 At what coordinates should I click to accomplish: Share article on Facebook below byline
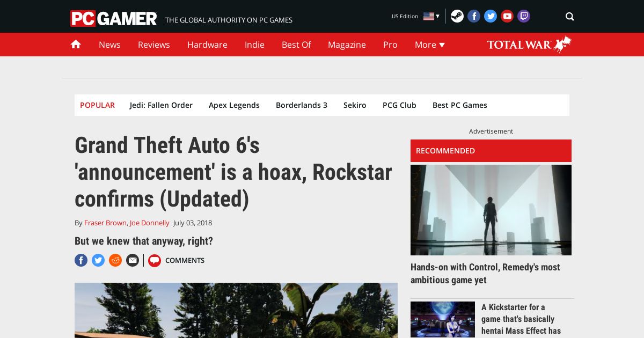(81, 260)
